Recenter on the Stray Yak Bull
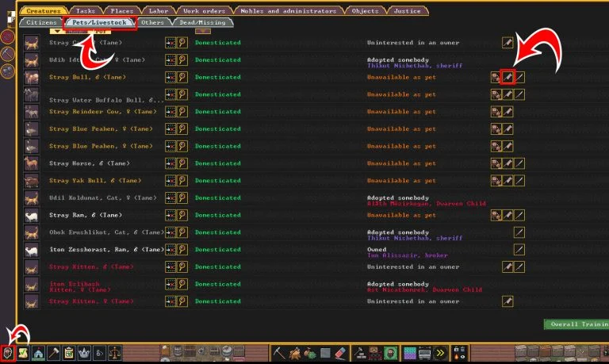 170,181
